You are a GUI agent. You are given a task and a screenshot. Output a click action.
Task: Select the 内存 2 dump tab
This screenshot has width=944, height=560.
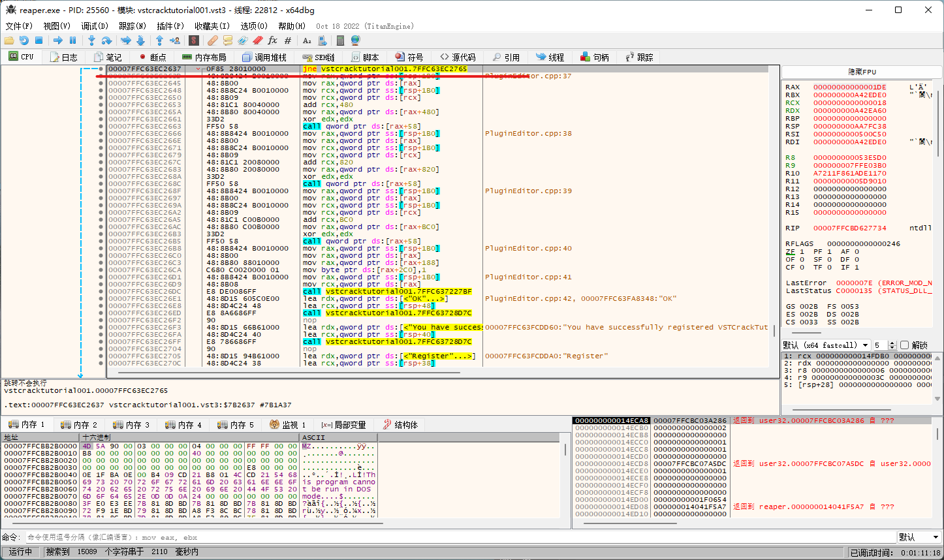tap(78, 425)
